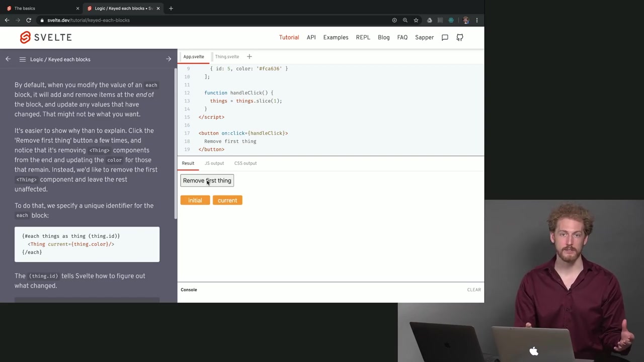Open the App.svelte file tab
Viewport: 644px width, 362px height.
[194, 57]
